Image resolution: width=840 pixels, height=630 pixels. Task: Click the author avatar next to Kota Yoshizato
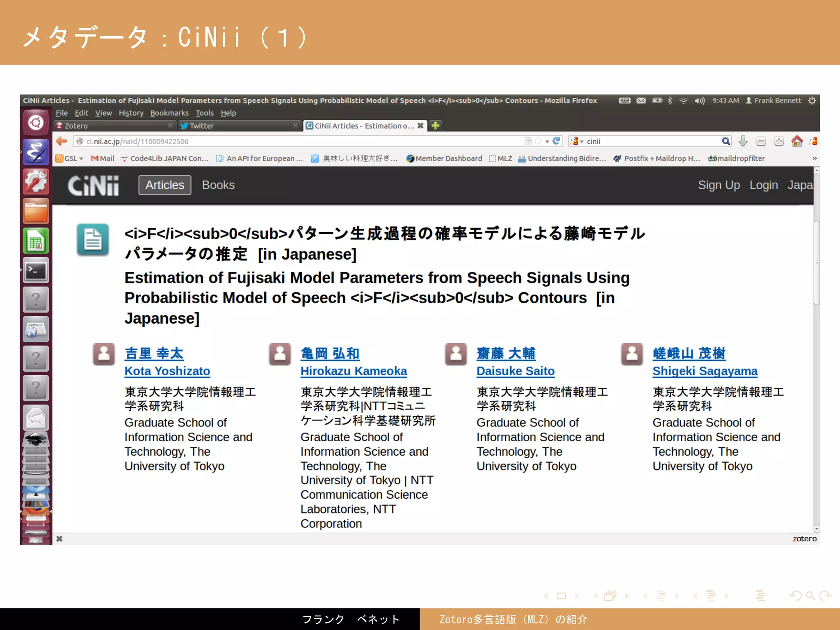104,354
